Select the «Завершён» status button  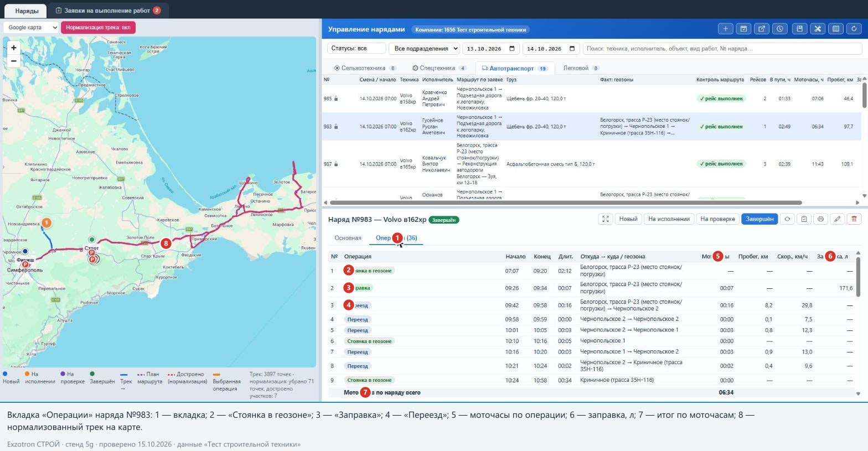[759, 219]
